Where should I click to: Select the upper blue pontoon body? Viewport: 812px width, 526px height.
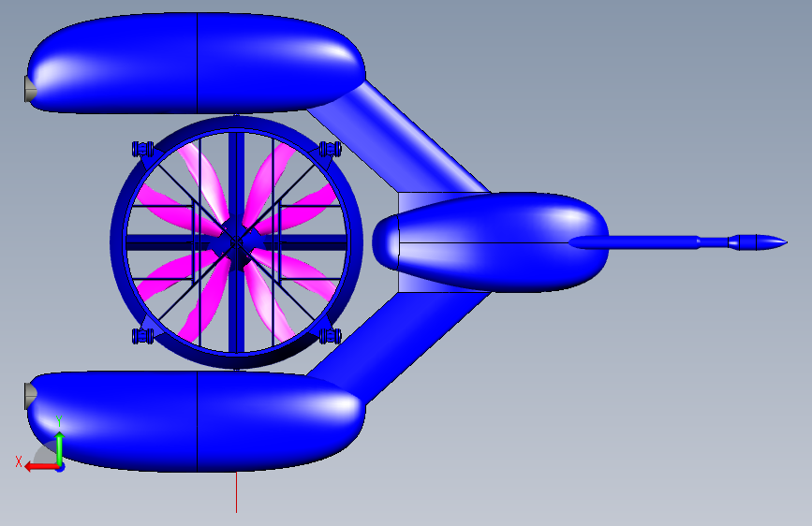(x=197, y=62)
